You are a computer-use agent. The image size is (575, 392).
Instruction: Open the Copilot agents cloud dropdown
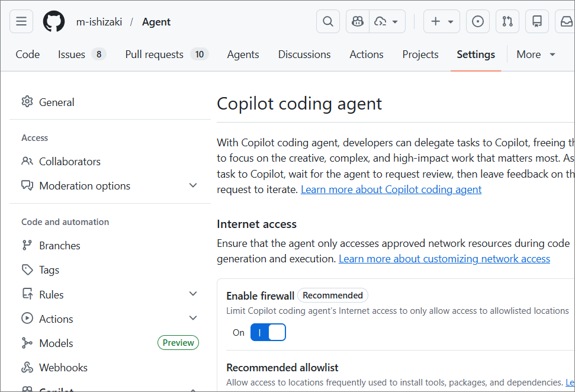coord(387,22)
